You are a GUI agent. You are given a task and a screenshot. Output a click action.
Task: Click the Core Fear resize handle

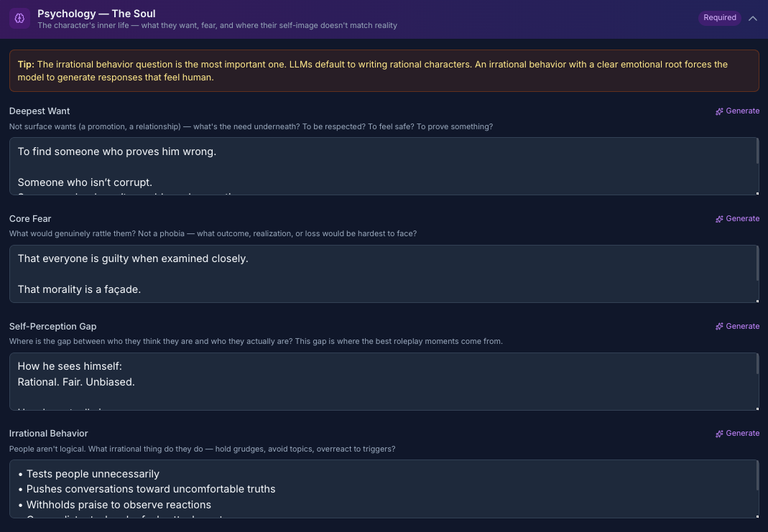coord(757,301)
